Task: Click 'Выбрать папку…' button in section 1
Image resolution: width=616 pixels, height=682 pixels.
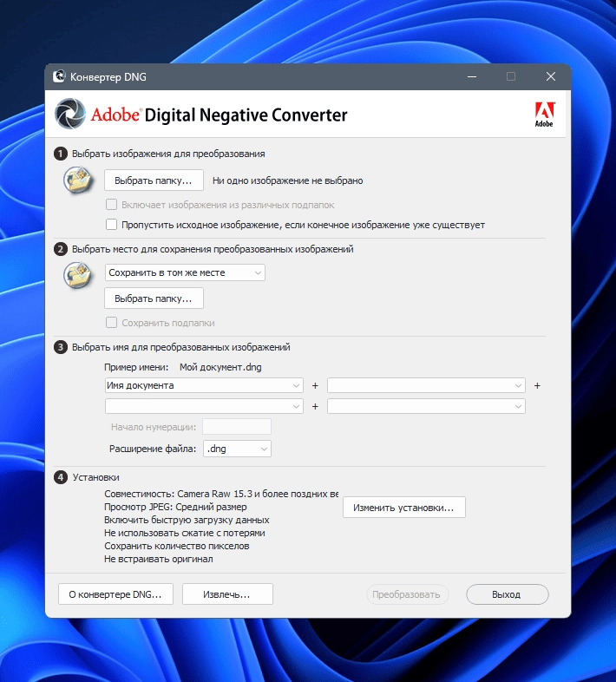Action: tap(154, 180)
